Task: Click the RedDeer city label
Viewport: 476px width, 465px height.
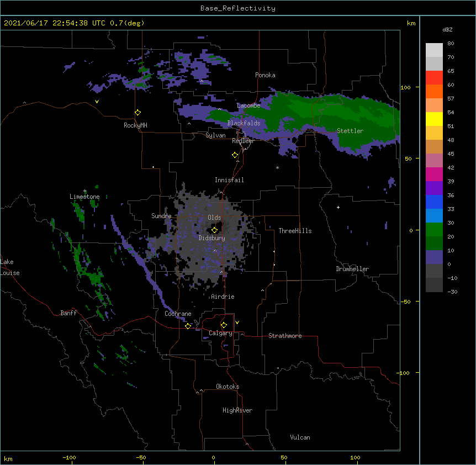Action: pos(243,141)
